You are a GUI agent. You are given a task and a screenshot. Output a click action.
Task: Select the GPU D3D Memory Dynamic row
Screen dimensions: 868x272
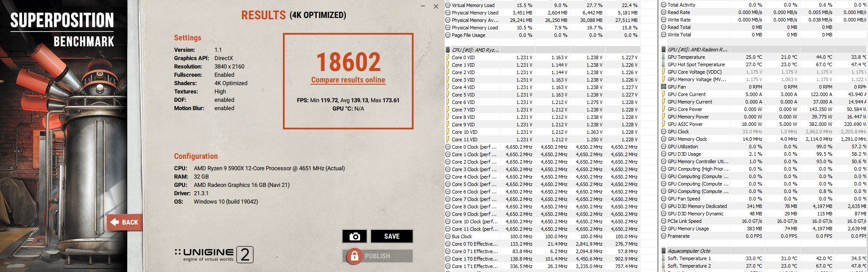pyautogui.click(x=764, y=214)
